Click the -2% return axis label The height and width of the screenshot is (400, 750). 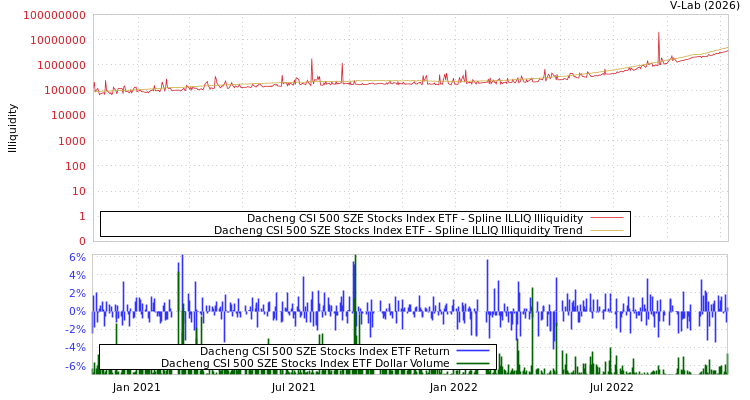point(76,329)
